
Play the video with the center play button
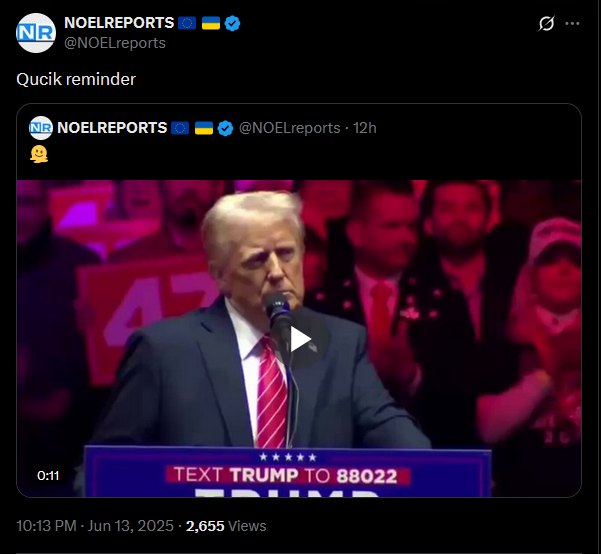pyautogui.click(x=300, y=339)
